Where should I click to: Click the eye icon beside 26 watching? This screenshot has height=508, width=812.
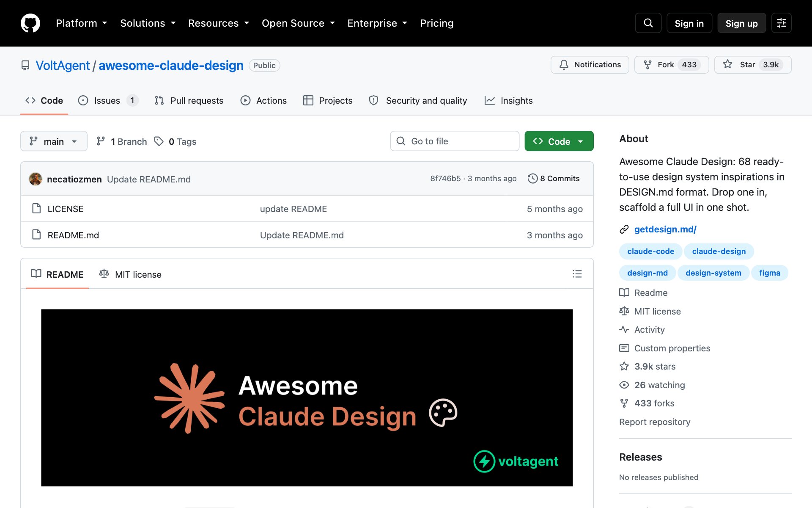click(x=624, y=385)
